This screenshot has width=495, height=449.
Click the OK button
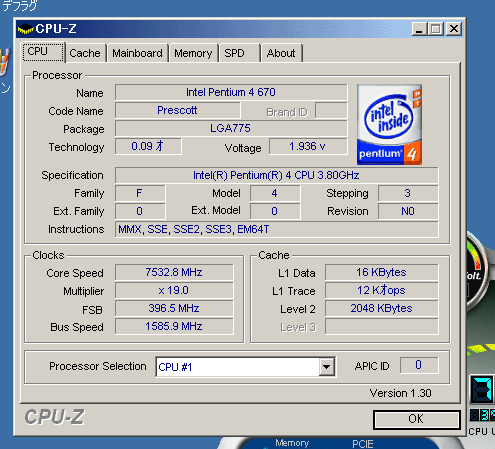[417, 419]
